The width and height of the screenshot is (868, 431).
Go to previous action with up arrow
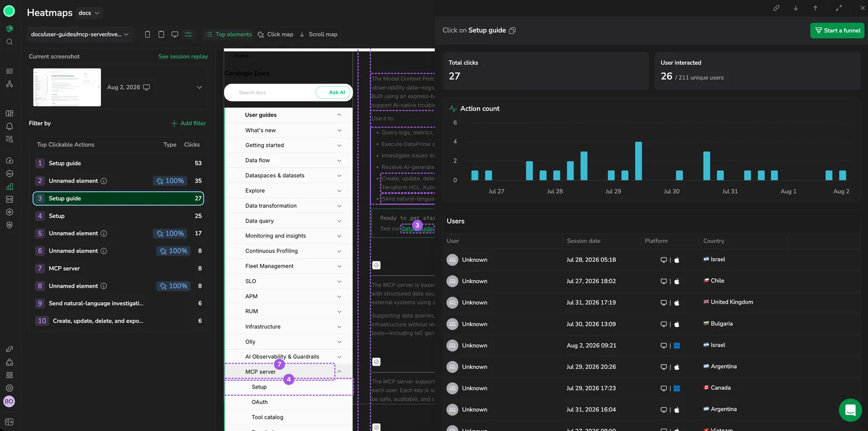[815, 8]
